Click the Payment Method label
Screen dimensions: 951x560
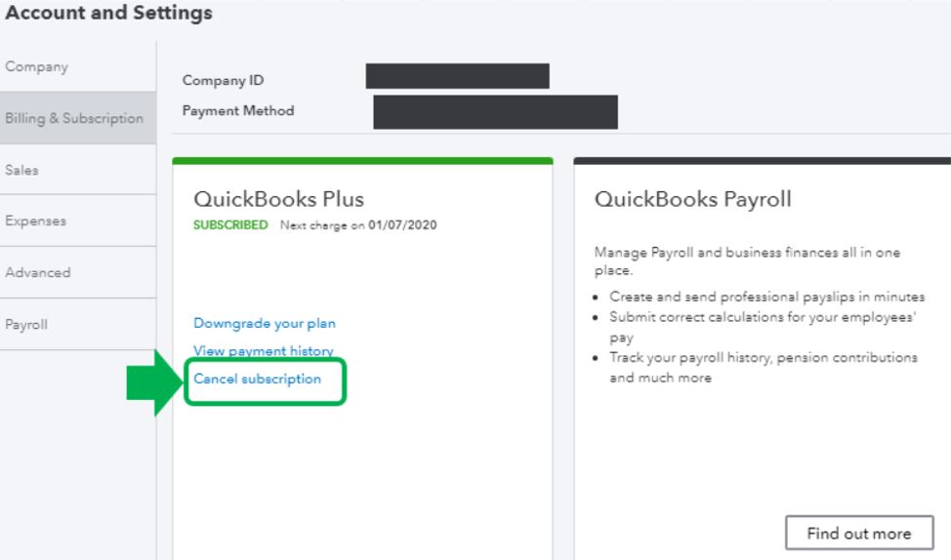click(237, 110)
